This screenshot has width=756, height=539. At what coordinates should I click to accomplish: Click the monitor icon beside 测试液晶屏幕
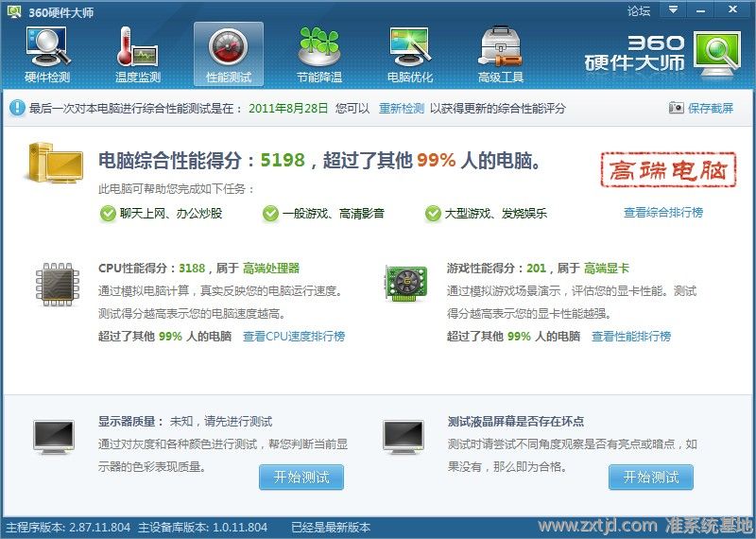tap(404, 437)
